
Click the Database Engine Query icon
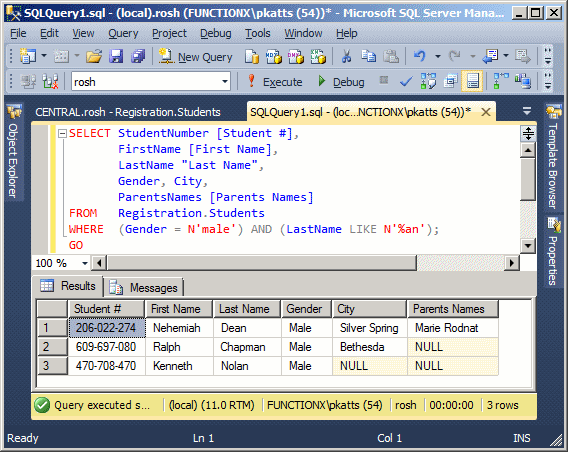[252, 56]
